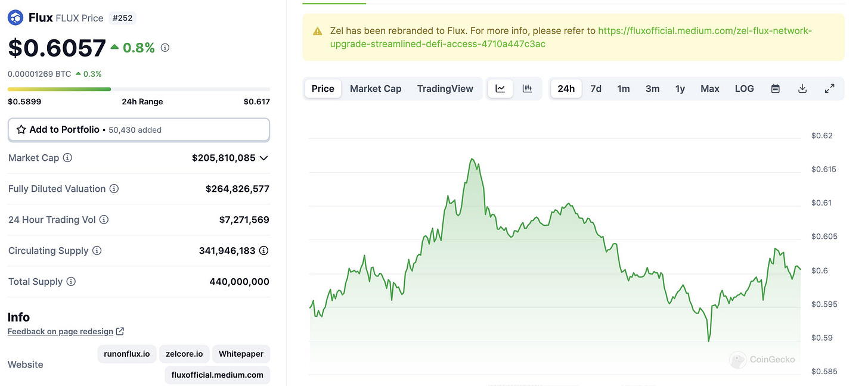868x386 pixels.
Task: Show the Market Cap info tooltip icon
Action: (x=67, y=158)
